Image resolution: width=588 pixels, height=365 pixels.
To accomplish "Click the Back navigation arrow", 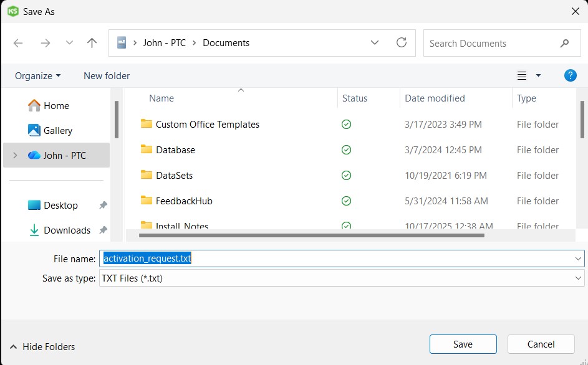I will click(x=18, y=43).
